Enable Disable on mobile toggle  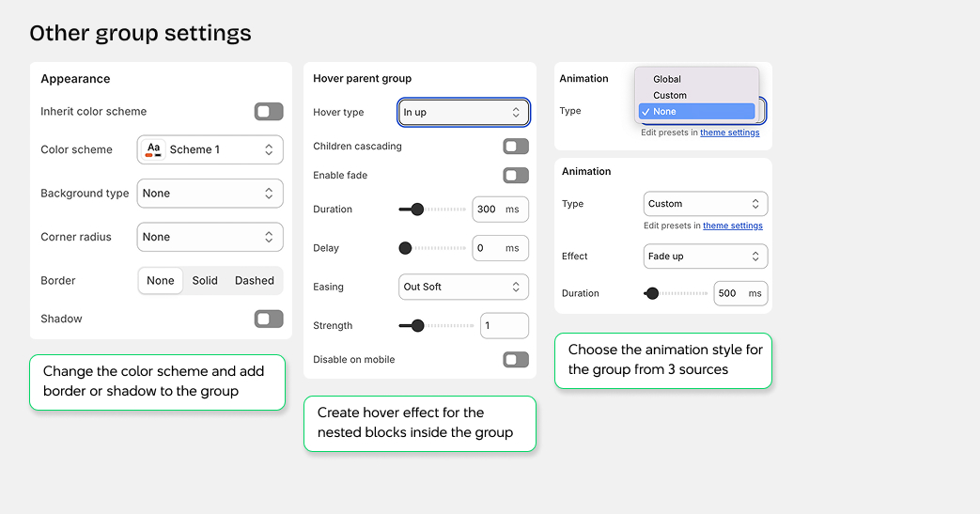coord(516,360)
